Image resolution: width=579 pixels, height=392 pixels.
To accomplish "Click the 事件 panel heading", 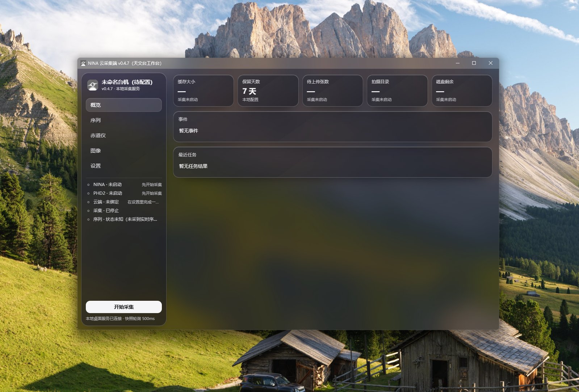I will pyautogui.click(x=183, y=119).
